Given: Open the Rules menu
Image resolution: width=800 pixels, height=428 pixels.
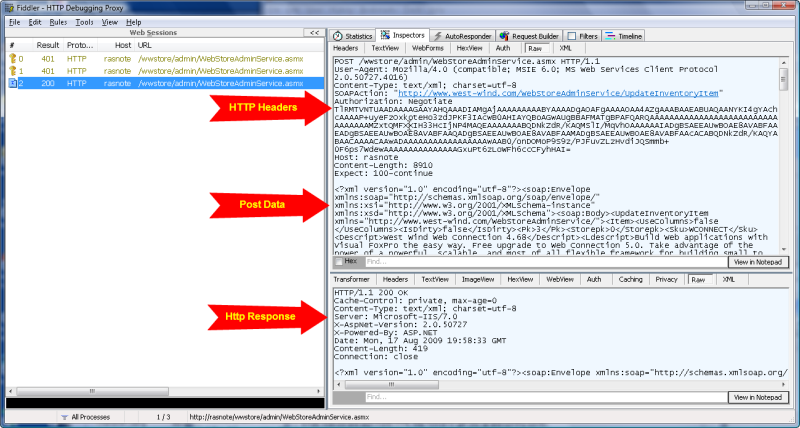Looking at the screenshot, I should tap(58, 21).
